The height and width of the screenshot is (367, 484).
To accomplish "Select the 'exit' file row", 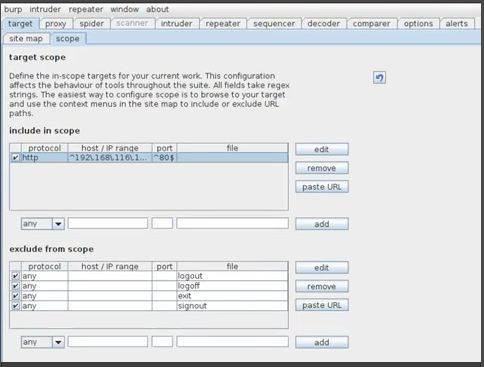I will coord(232,296).
